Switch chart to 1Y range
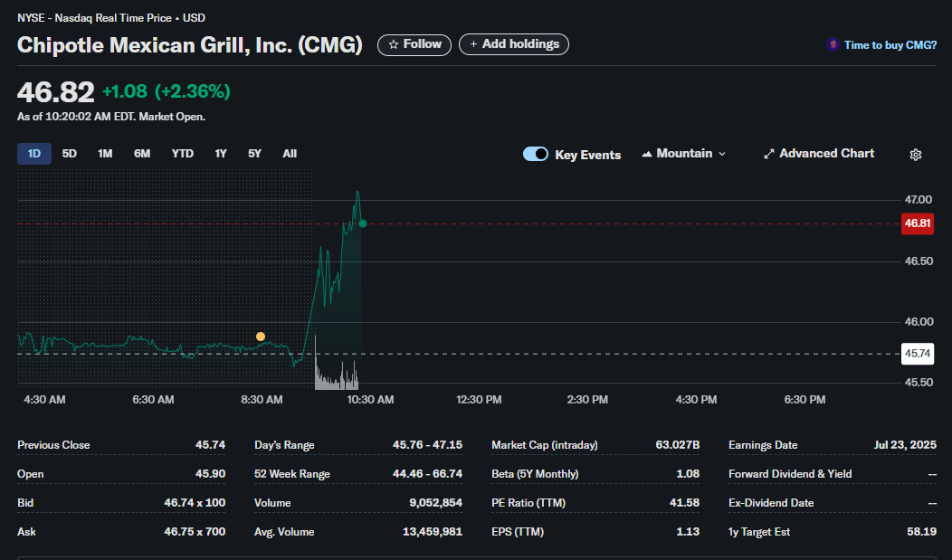This screenshot has height=560, width=952. (x=221, y=154)
